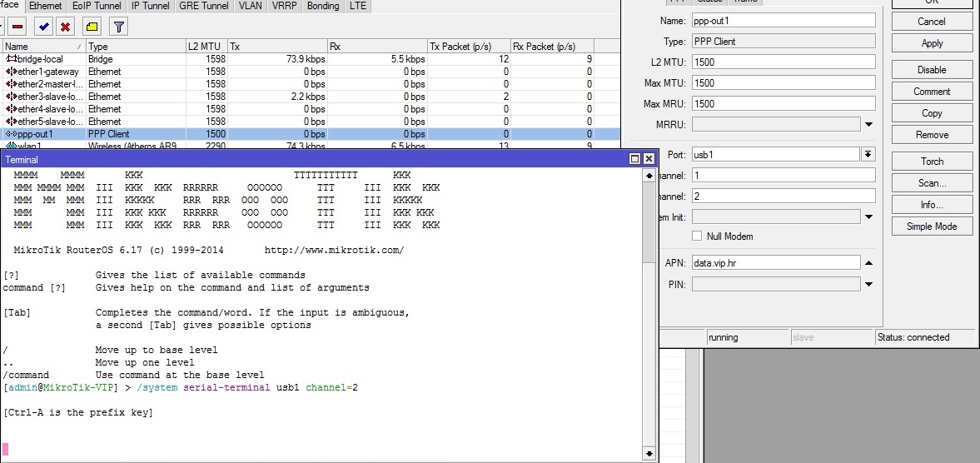Image resolution: width=980 pixels, height=463 pixels.
Task: Expand the PIN field arrow
Action: coord(868,285)
